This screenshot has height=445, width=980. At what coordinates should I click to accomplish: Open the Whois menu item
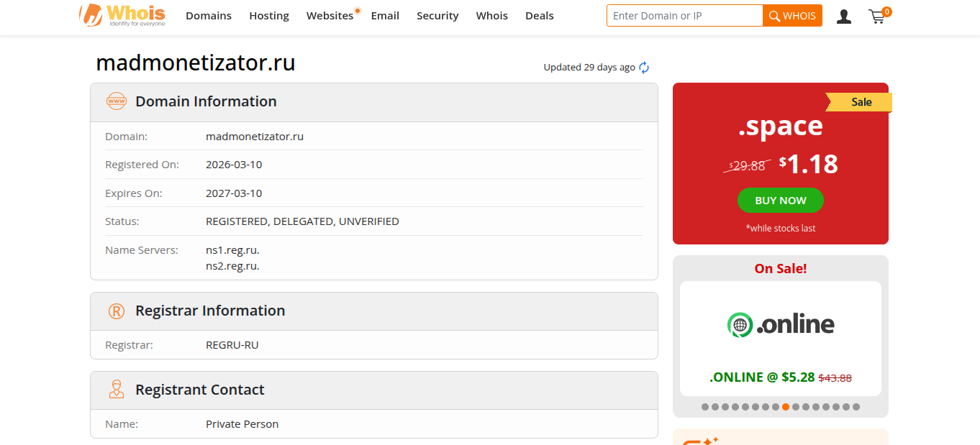click(x=492, y=16)
